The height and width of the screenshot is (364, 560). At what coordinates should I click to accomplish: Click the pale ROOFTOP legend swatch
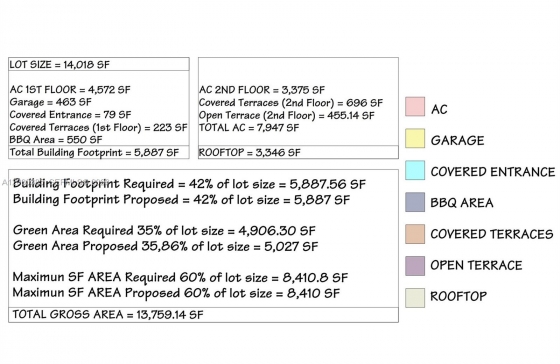(415, 298)
